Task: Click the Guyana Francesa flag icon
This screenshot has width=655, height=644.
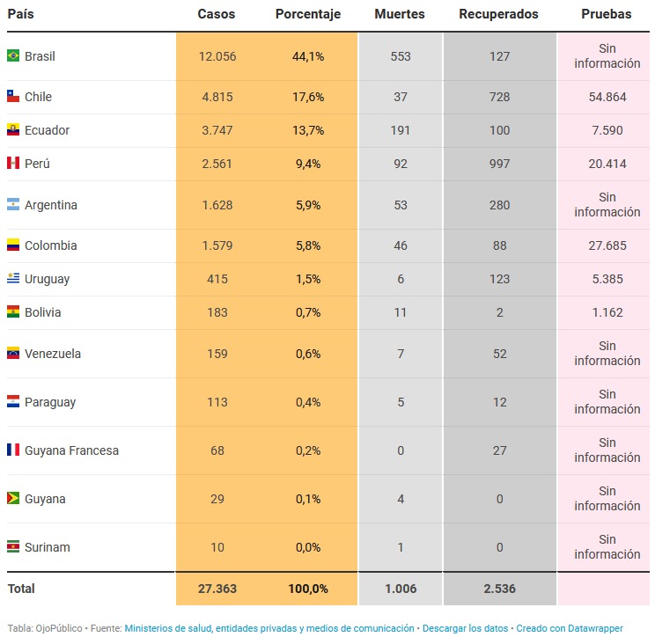Action: 13,450
